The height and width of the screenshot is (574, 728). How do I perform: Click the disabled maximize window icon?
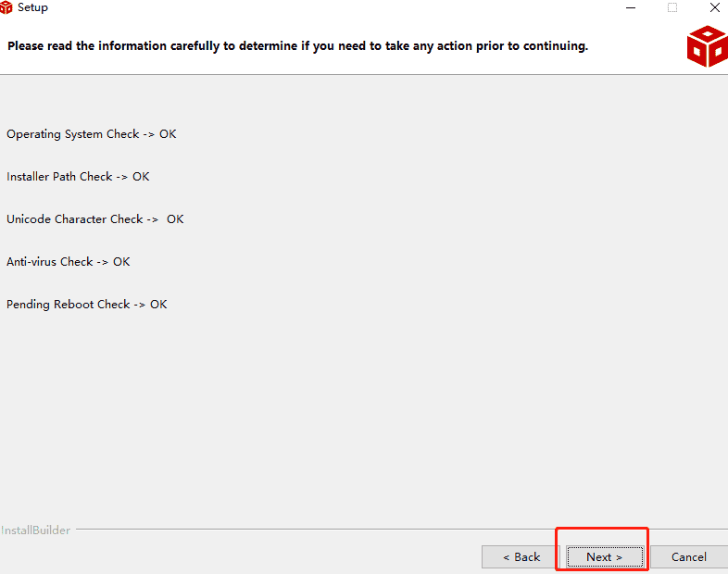[x=672, y=7]
